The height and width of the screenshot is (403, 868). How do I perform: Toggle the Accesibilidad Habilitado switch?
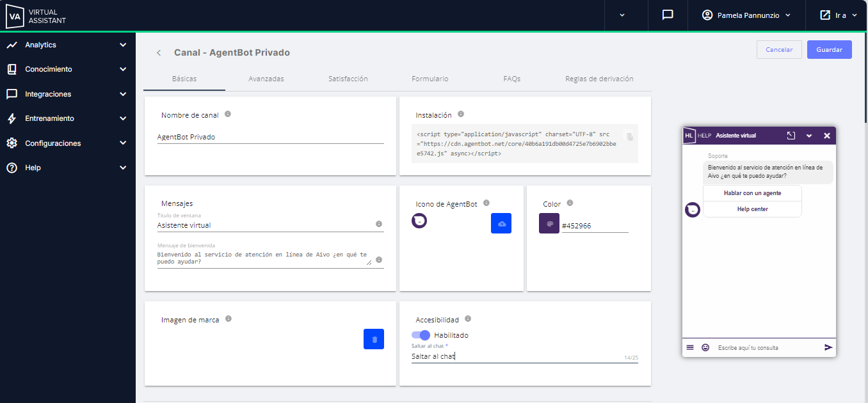pyautogui.click(x=421, y=335)
